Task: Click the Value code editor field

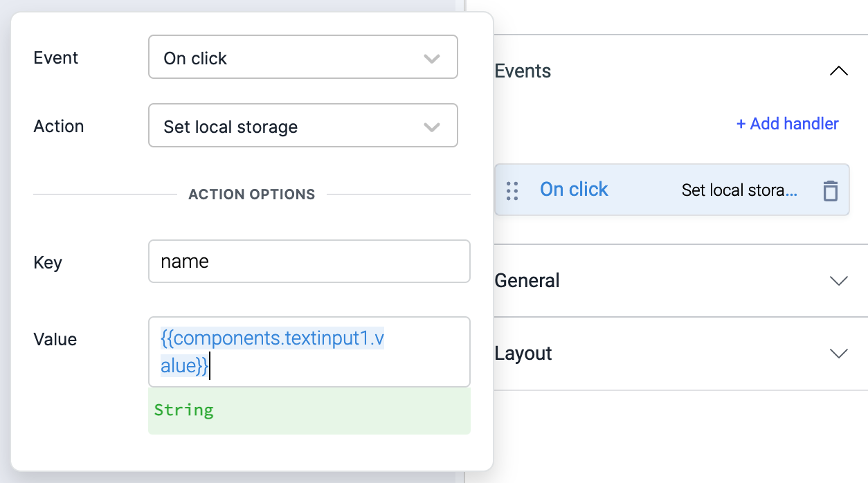Action: coord(309,352)
